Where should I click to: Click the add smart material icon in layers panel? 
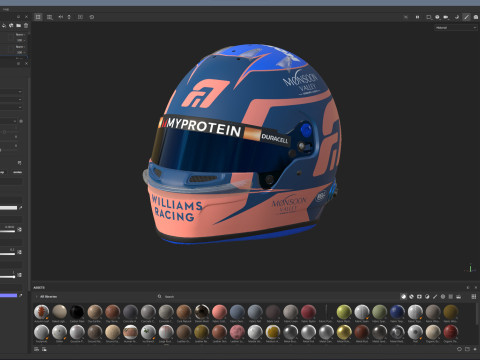(x=11, y=25)
